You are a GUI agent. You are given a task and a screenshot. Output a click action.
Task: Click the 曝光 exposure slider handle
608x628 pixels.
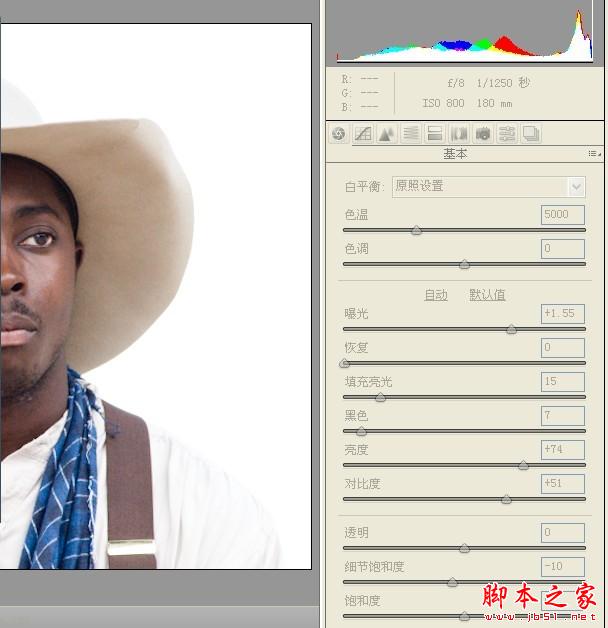coord(511,329)
